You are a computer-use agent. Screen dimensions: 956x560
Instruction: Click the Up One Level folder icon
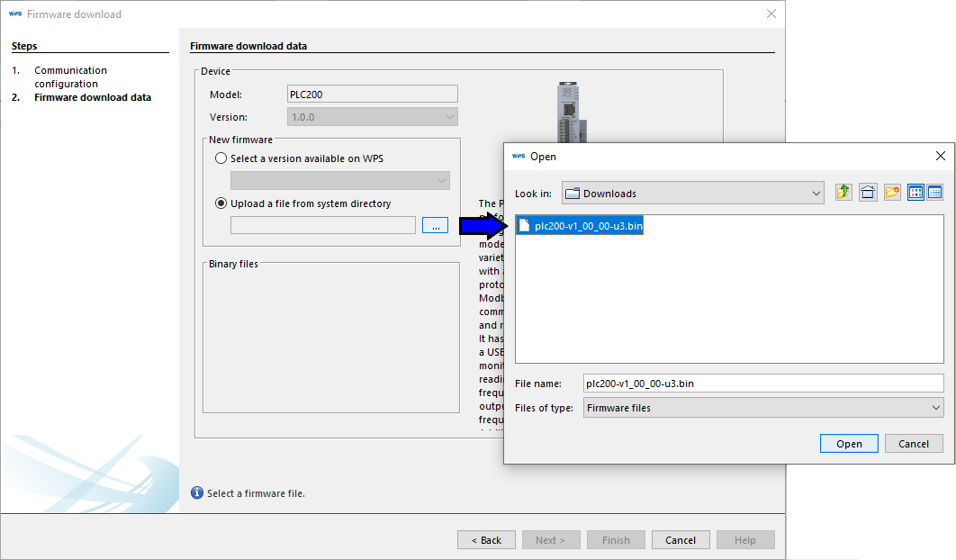(x=843, y=193)
